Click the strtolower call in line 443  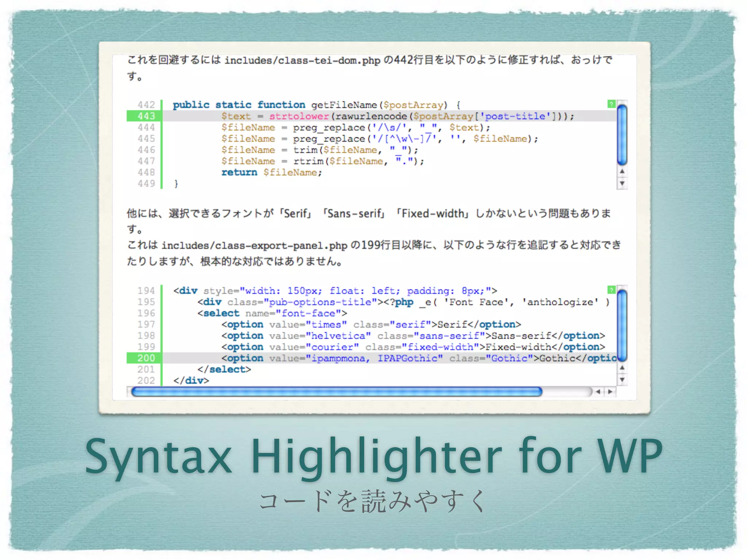tap(299, 116)
